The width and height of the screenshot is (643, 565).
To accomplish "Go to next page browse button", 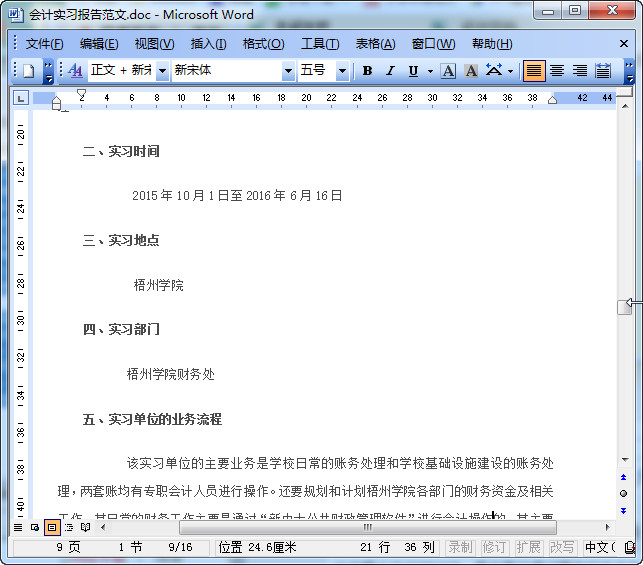I will pyautogui.click(x=624, y=510).
